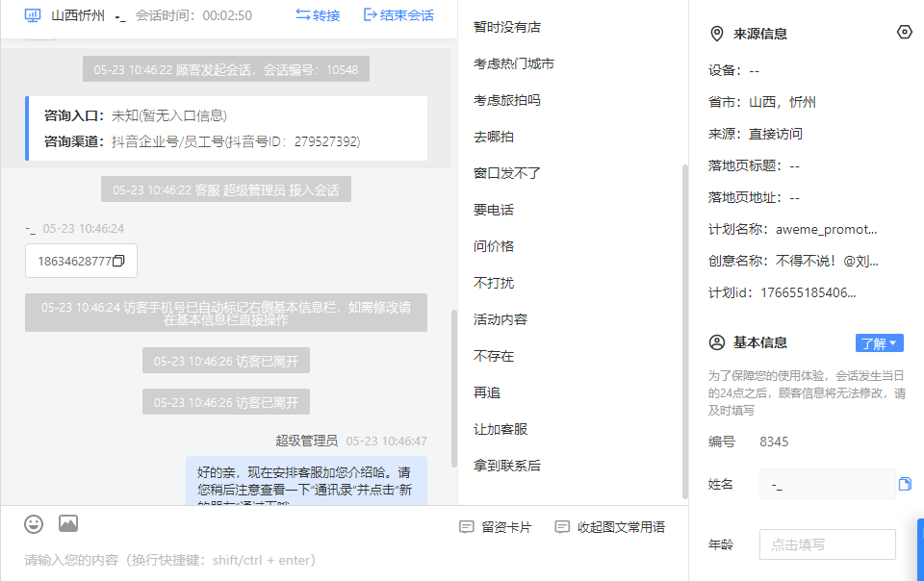Open the hexagon settings icon in 来源信息

point(905,33)
